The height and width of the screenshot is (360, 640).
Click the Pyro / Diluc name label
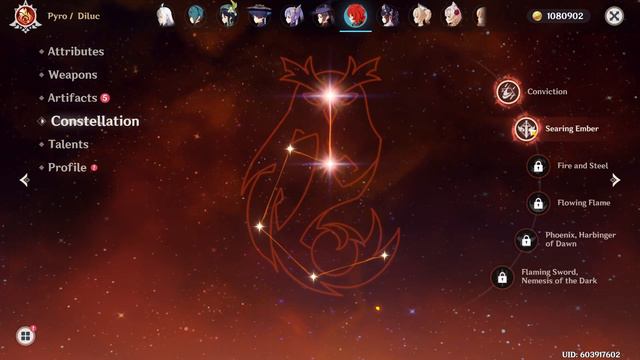[x=73, y=16]
